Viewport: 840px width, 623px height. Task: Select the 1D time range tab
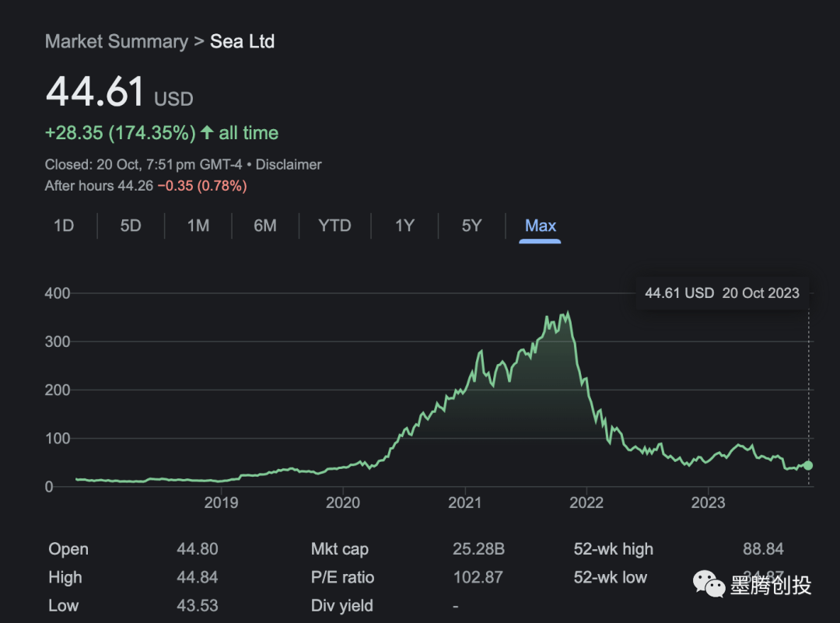point(64,226)
